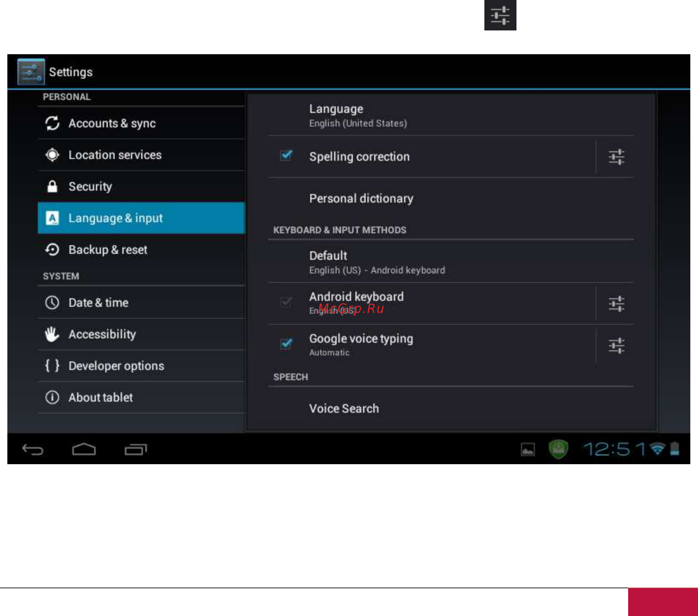This screenshot has height=616, width=698.
Task: Tap the green shield notification icon
Action: point(558,449)
